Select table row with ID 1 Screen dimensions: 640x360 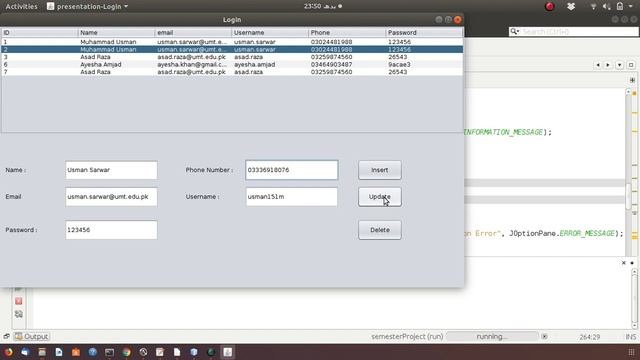point(232,42)
